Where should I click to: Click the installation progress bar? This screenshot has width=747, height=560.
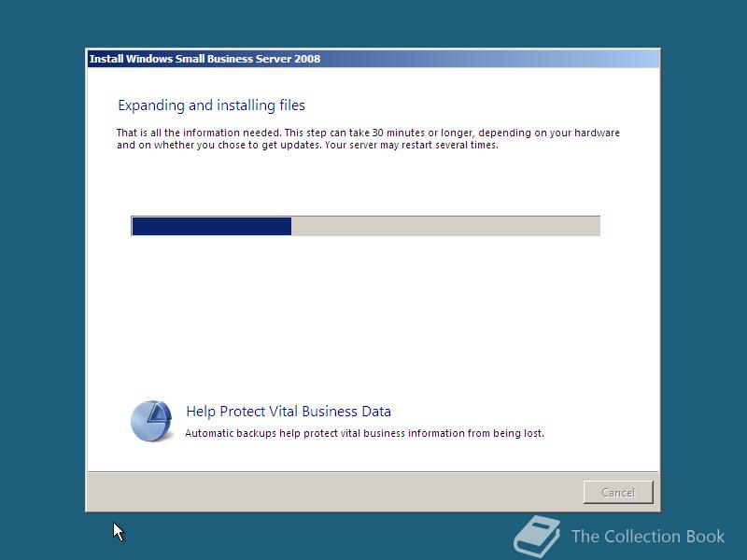coord(365,226)
